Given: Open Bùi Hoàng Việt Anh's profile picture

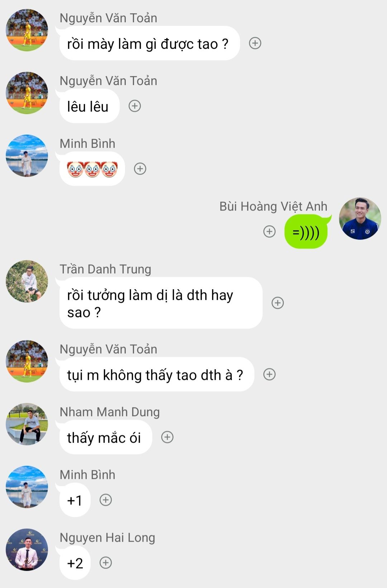Looking at the screenshot, I should pos(360,218).
